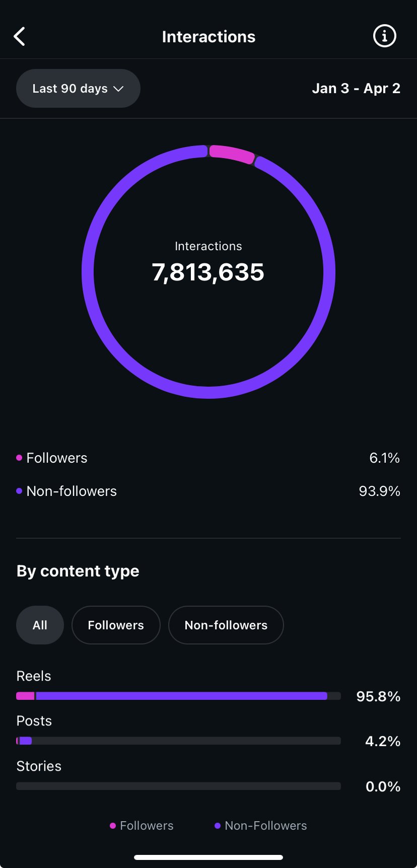Open the info icon in header

point(384,36)
